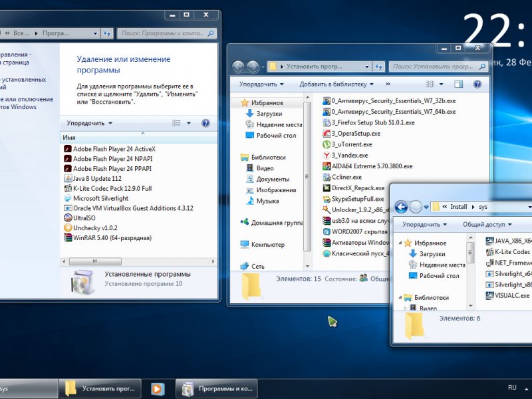Image resolution: width=532 pixels, height=399 pixels.
Task: Click horizontal scrollbar thumb in programs list
Action: click(95, 261)
